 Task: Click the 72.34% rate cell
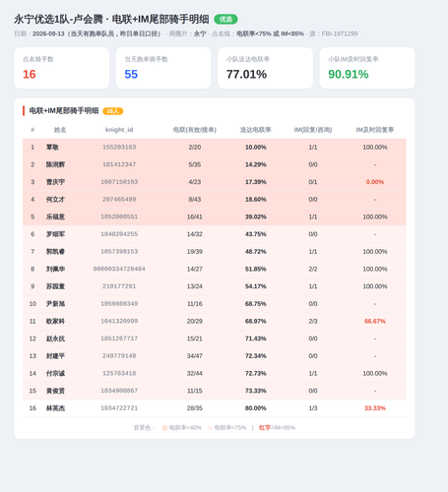[256, 356]
